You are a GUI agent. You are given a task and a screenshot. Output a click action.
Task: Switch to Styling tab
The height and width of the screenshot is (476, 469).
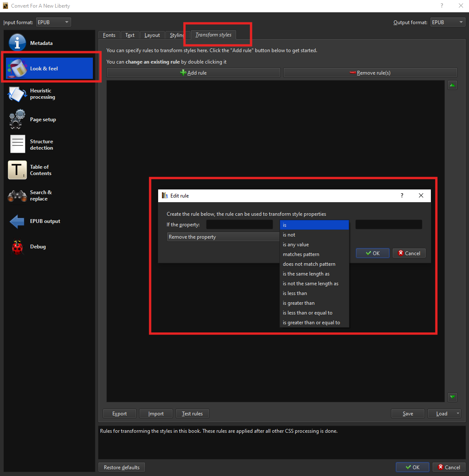(177, 35)
